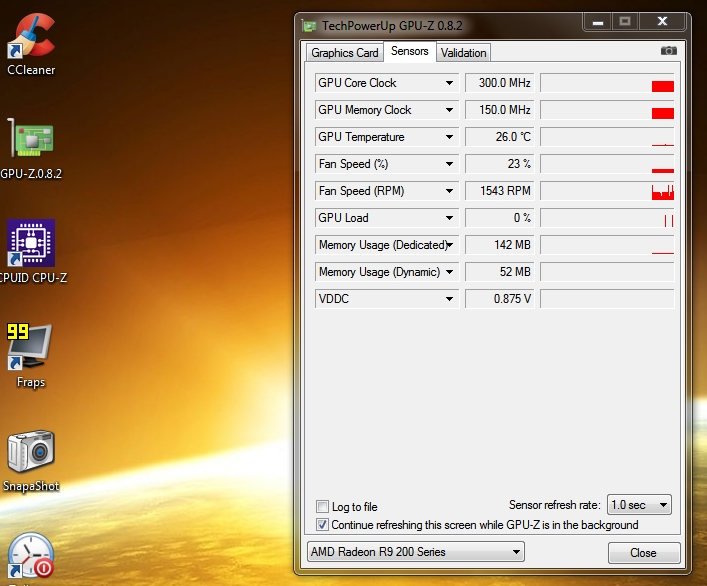Select the Sensors tab

tap(409, 51)
